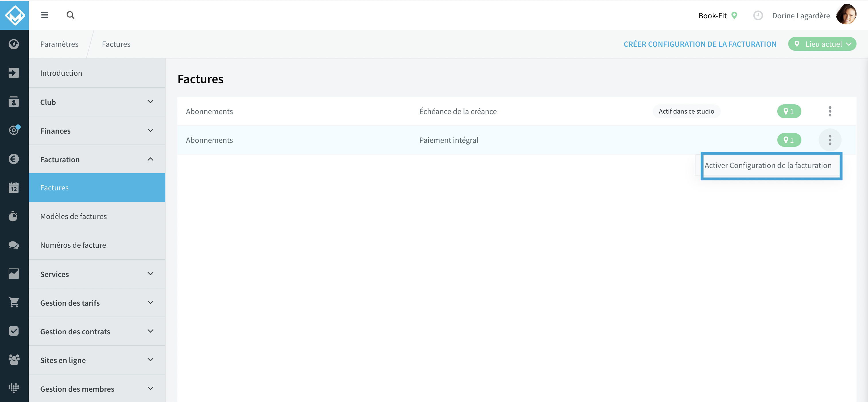Open the member contacts sidebar icon
The height and width of the screenshot is (402, 868).
pos(14,101)
